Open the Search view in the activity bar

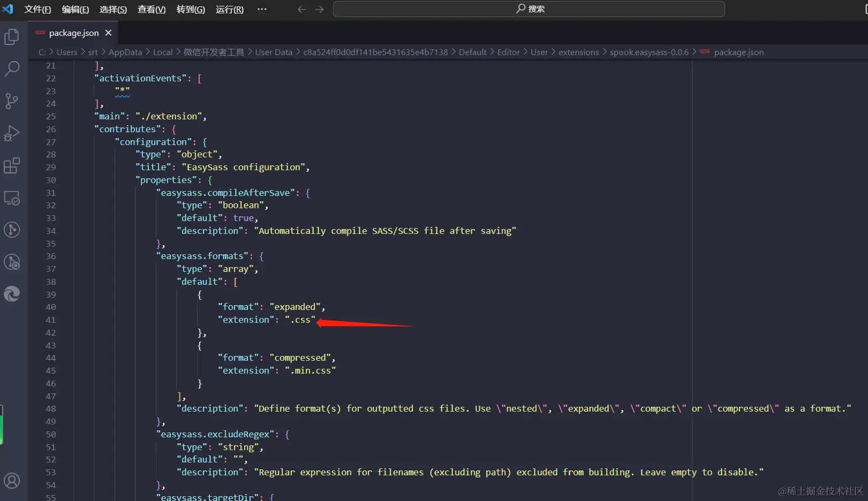pos(12,69)
